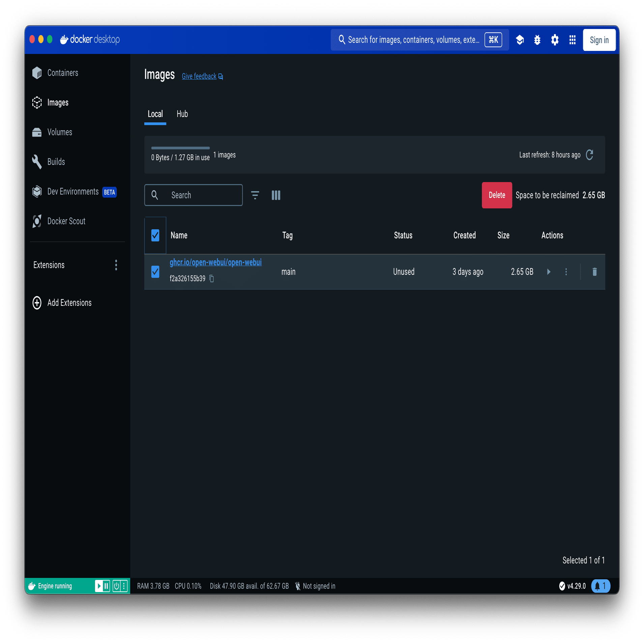Click the red Delete button
This screenshot has height=644, width=644.
[x=497, y=195]
